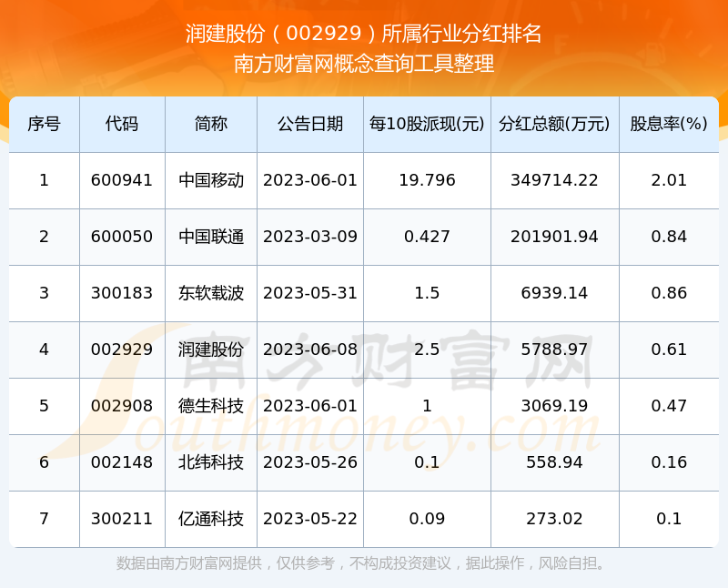This screenshot has height=588, width=728.
Task: Click value 0.1 in 北纬科技 row
Action: tap(427, 462)
